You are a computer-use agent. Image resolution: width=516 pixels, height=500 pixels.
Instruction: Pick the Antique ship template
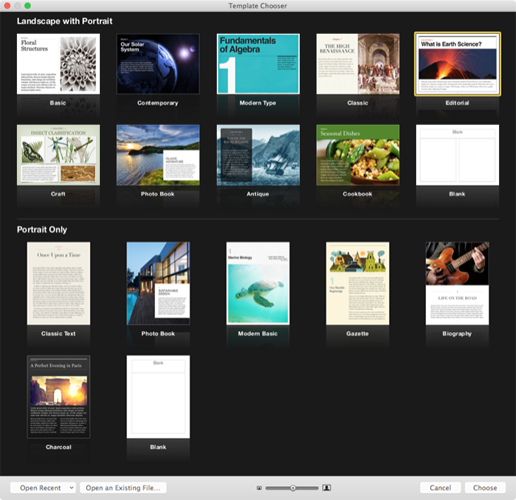click(258, 155)
